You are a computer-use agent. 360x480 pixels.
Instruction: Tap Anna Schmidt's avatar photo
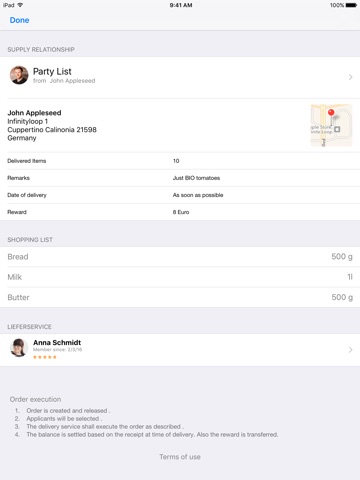click(x=19, y=348)
